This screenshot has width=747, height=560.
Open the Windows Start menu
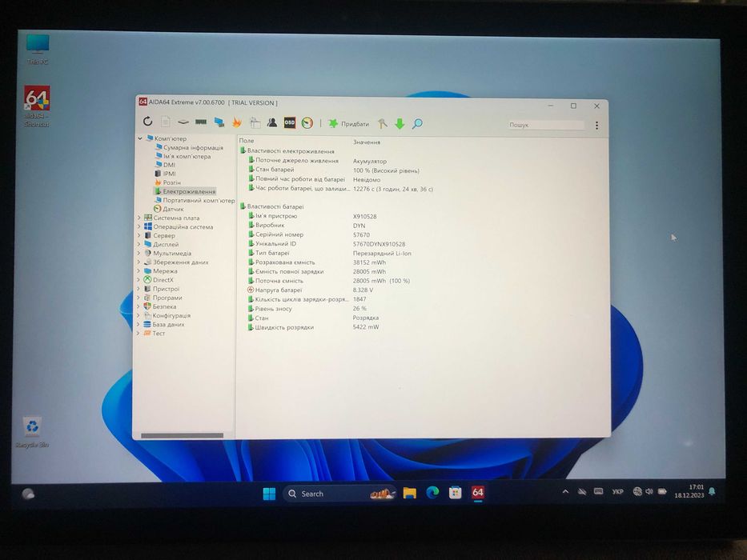(x=269, y=494)
